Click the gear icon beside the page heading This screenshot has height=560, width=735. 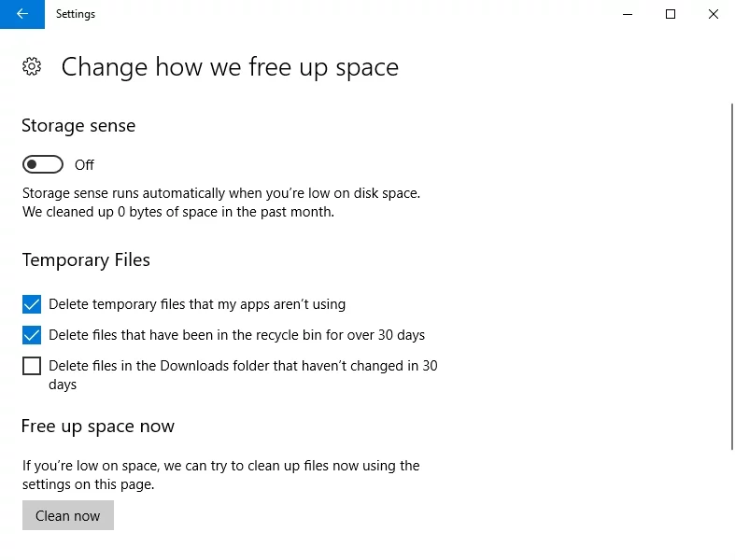pos(32,66)
